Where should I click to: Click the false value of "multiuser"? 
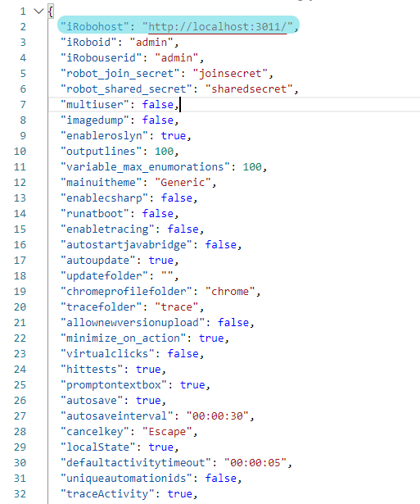[x=158, y=104]
